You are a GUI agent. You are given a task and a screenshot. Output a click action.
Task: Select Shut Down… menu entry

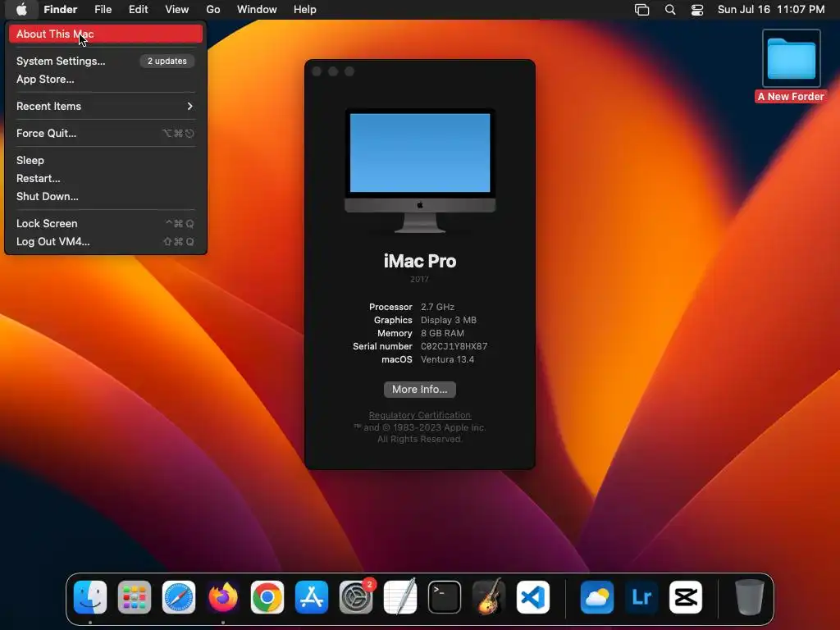105,196
